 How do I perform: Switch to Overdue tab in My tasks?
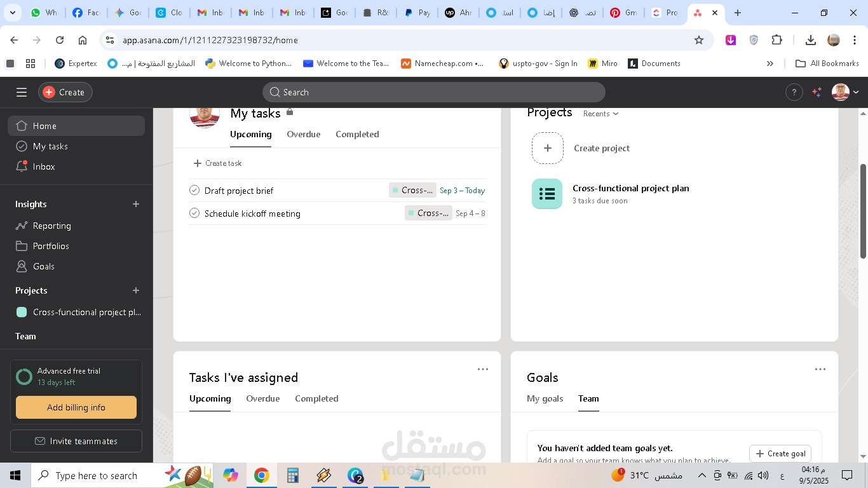point(304,134)
